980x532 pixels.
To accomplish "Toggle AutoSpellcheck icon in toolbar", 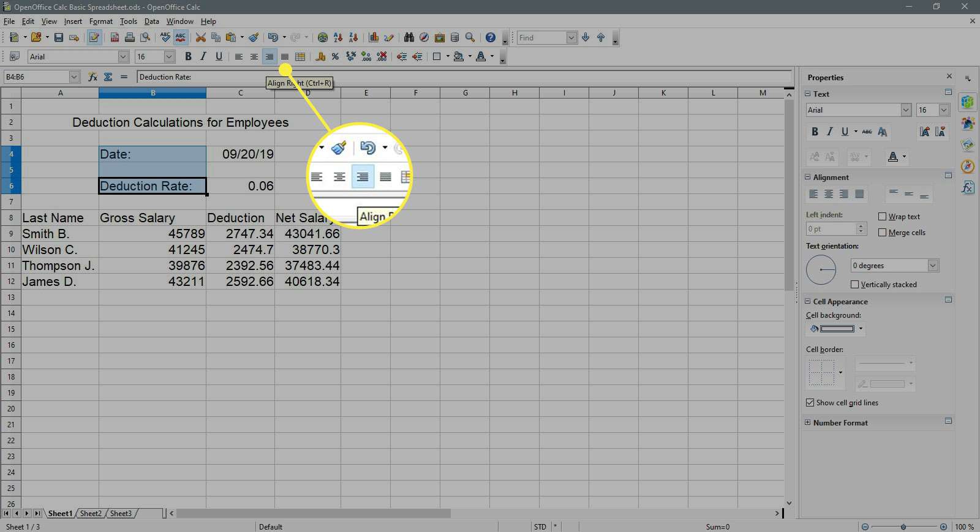I will tap(181, 37).
